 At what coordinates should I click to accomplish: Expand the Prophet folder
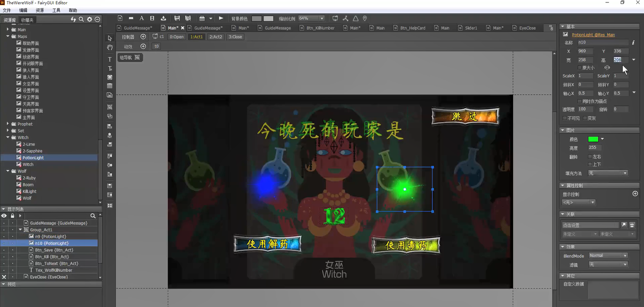8,124
